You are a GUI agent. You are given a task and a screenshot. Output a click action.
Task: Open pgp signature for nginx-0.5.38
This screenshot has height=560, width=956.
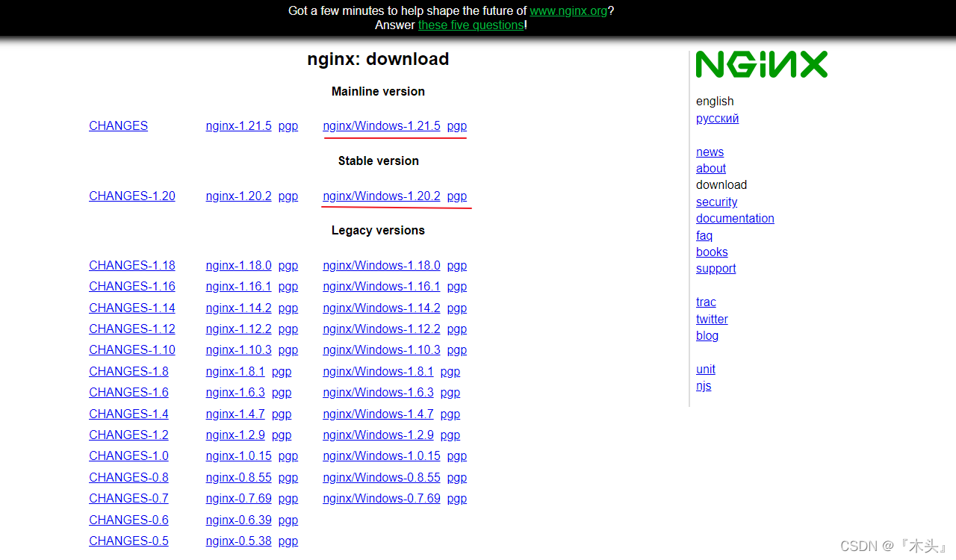point(288,541)
